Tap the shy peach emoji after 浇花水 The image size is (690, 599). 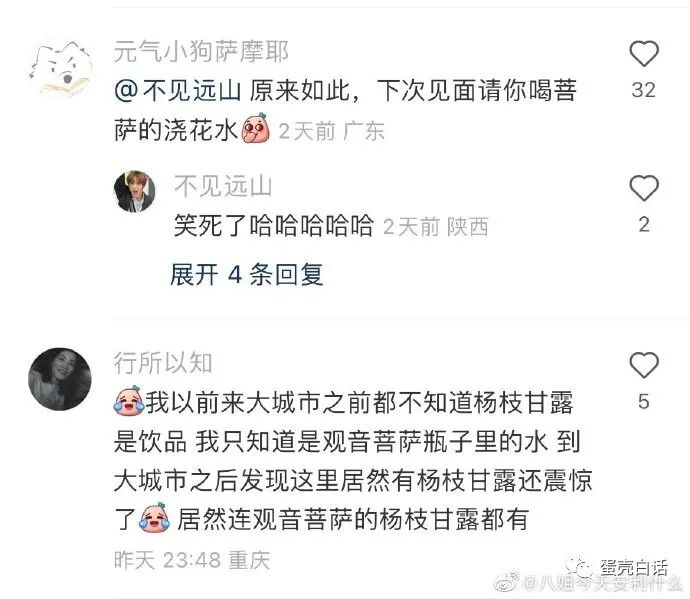pyautogui.click(x=256, y=128)
